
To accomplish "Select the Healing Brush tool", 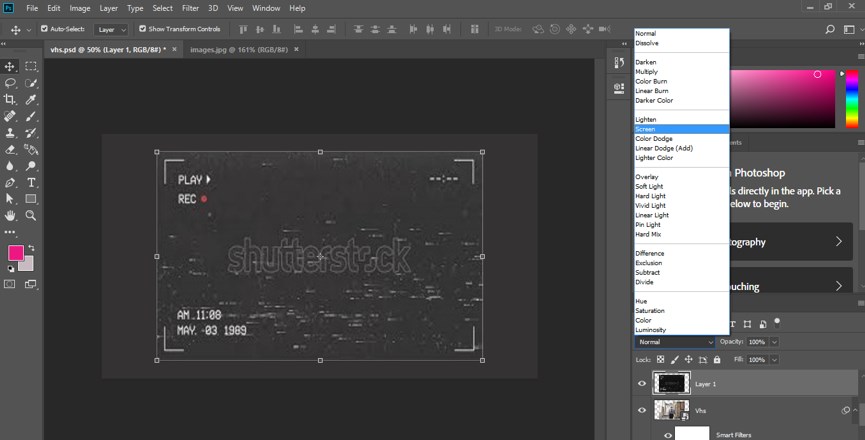I will (x=10, y=116).
